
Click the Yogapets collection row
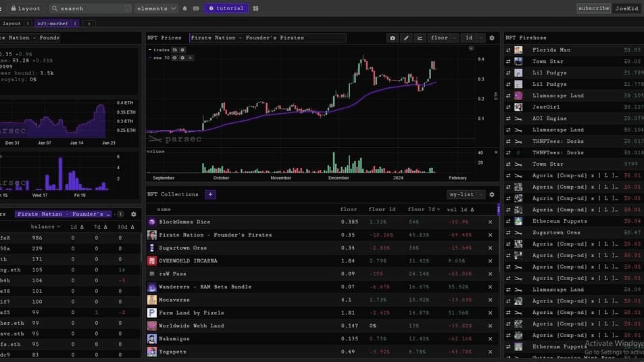click(x=322, y=352)
